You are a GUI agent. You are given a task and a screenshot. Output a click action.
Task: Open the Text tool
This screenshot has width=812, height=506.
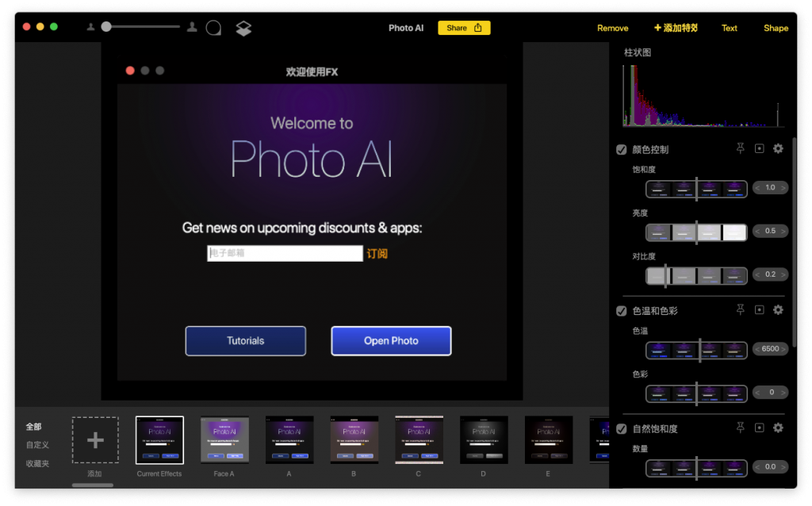(730, 28)
